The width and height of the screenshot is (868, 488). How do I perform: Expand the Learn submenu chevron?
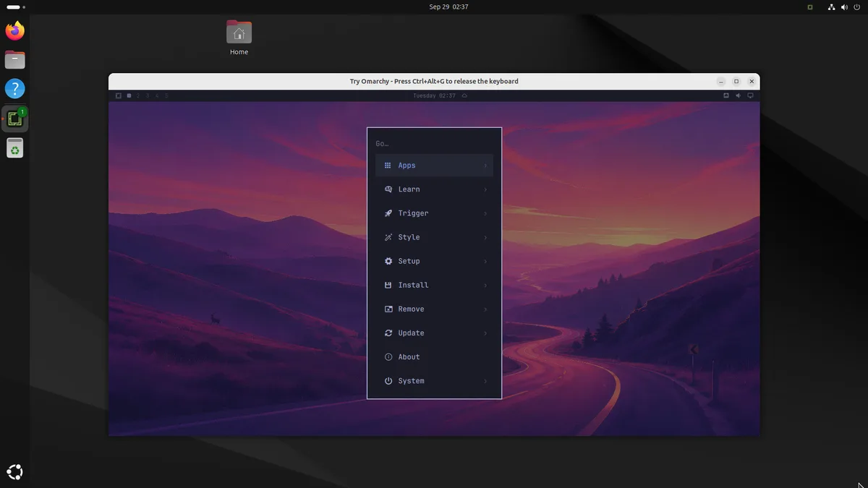(485, 189)
